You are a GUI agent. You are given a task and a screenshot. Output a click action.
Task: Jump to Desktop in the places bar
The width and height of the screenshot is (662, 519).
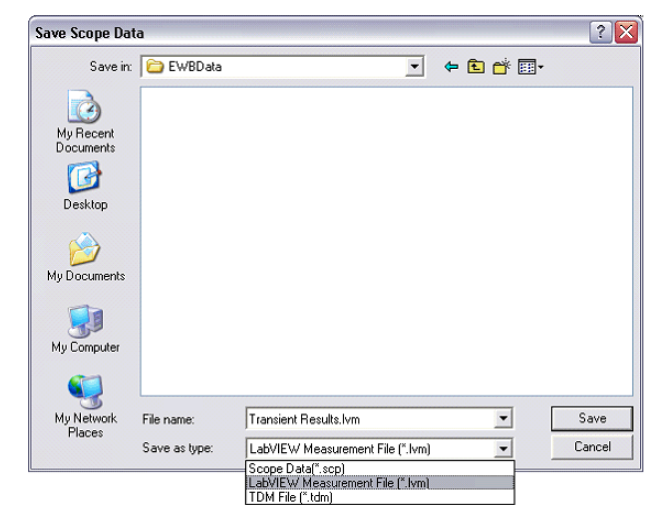pos(85,186)
